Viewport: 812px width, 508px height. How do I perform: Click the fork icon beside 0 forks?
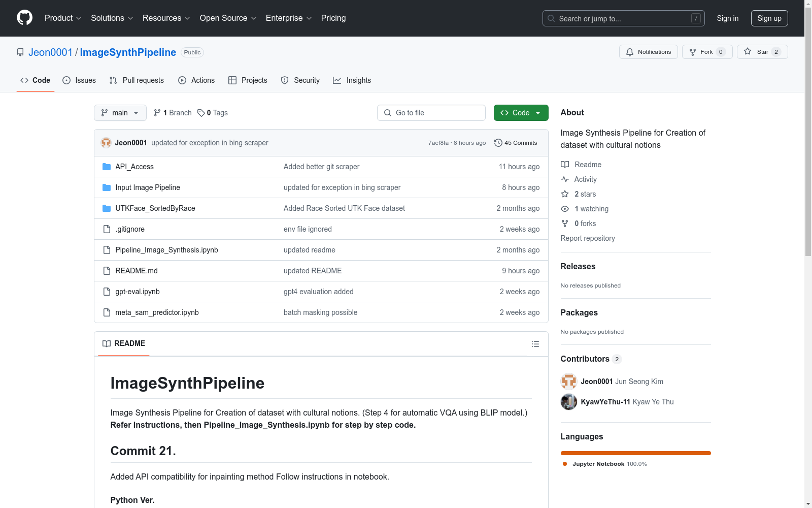pos(565,224)
